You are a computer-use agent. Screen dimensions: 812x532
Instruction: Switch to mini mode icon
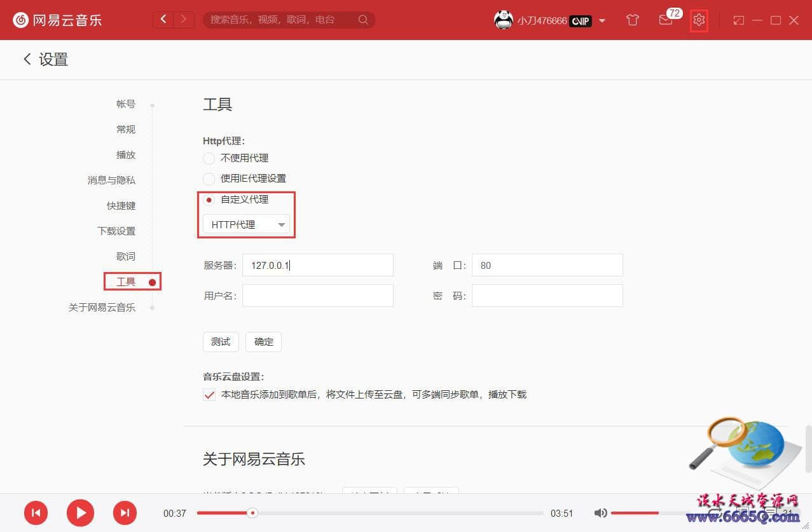[x=738, y=20]
